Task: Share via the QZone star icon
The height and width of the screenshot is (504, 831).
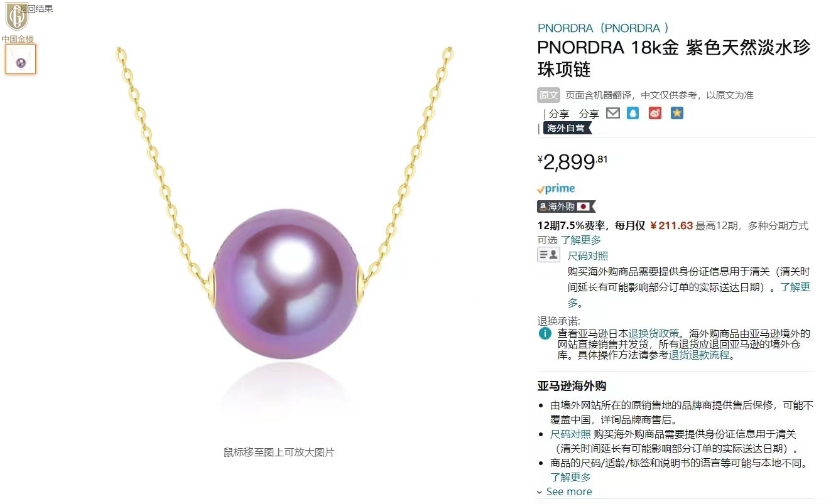Action: tap(676, 113)
